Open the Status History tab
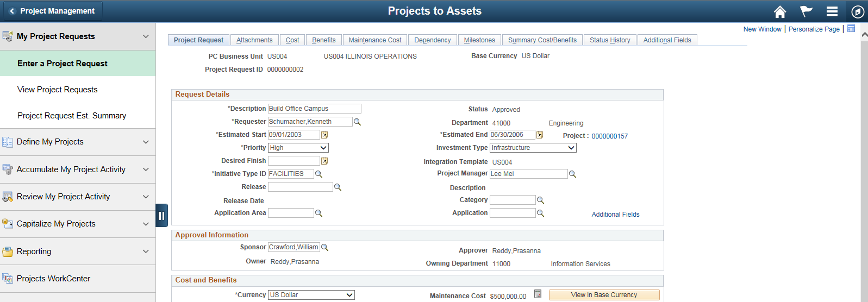Image resolution: width=868 pixels, height=302 pixels. point(610,40)
